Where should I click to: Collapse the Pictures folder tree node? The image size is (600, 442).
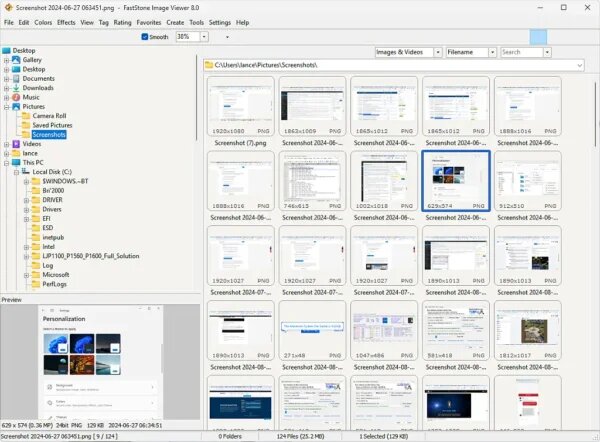[6, 107]
